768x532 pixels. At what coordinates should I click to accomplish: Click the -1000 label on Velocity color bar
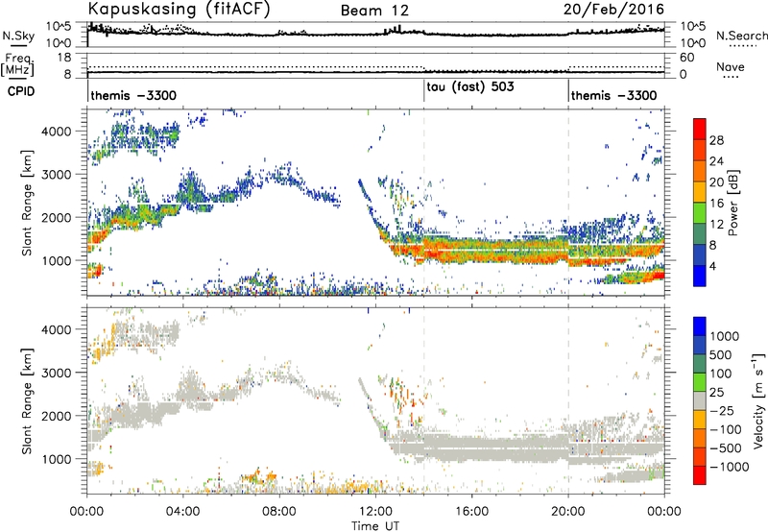coord(729,467)
